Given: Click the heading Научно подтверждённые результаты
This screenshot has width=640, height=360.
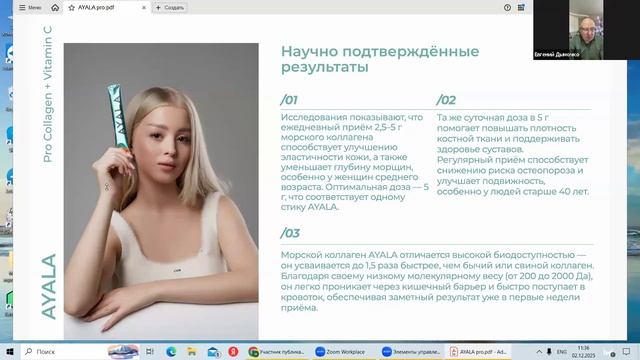Looking at the screenshot, I should tap(380, 59).
